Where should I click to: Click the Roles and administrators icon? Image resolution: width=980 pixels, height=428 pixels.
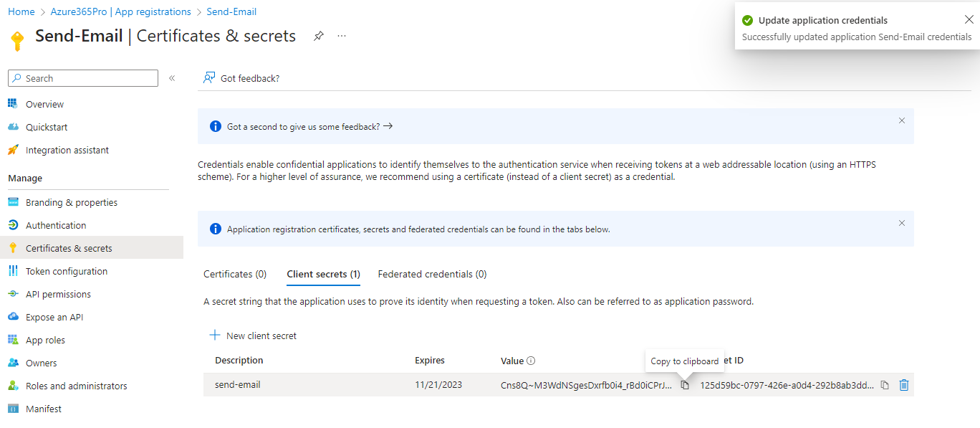point(12,386)
